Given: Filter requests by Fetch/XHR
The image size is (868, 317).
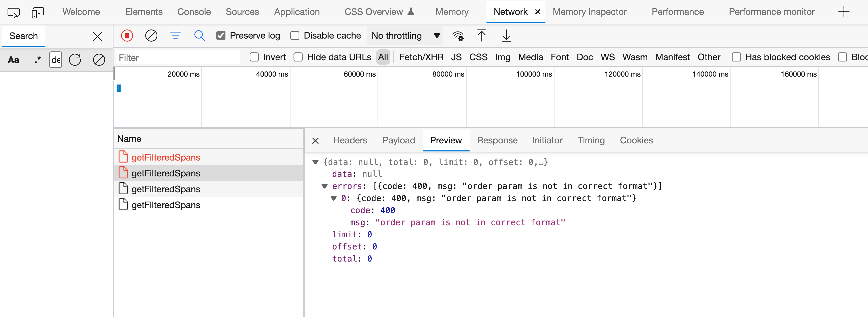Looking at the screenshot, I should tap(421, 57).
